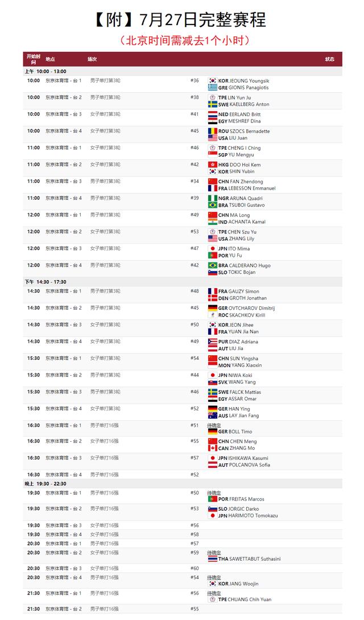364x620 pixels.
Task: Click the Greece flag beside GIONIS Panagiotis
Action: (212, 87)
